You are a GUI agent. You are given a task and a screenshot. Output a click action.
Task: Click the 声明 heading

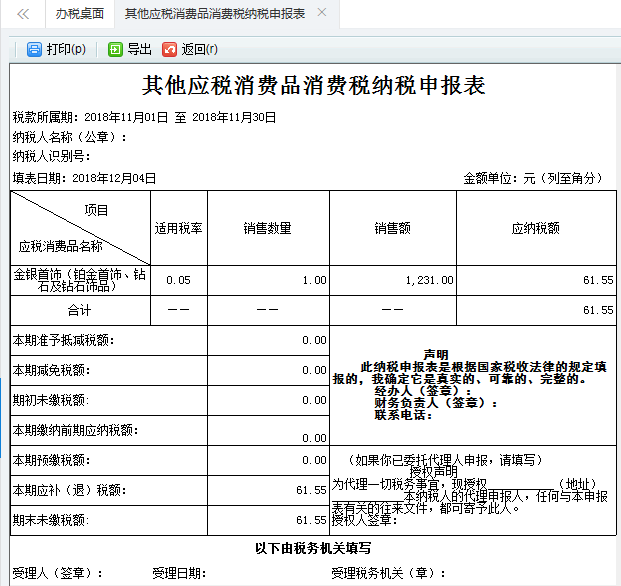click(436, 354)
